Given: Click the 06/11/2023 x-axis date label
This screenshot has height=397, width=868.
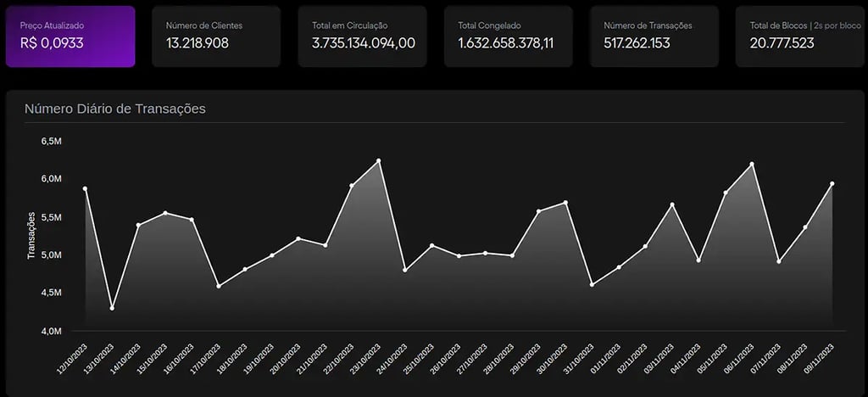Looking at the screenshot, I should 739,358.
